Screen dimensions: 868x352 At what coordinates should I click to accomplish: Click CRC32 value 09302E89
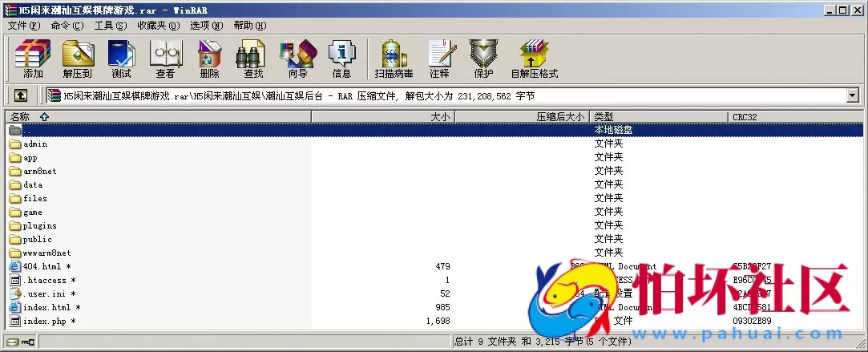[x=752, y=321]
